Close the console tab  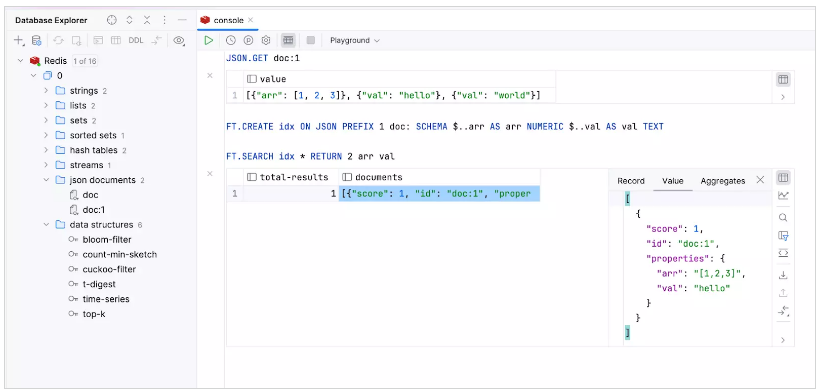251,20
